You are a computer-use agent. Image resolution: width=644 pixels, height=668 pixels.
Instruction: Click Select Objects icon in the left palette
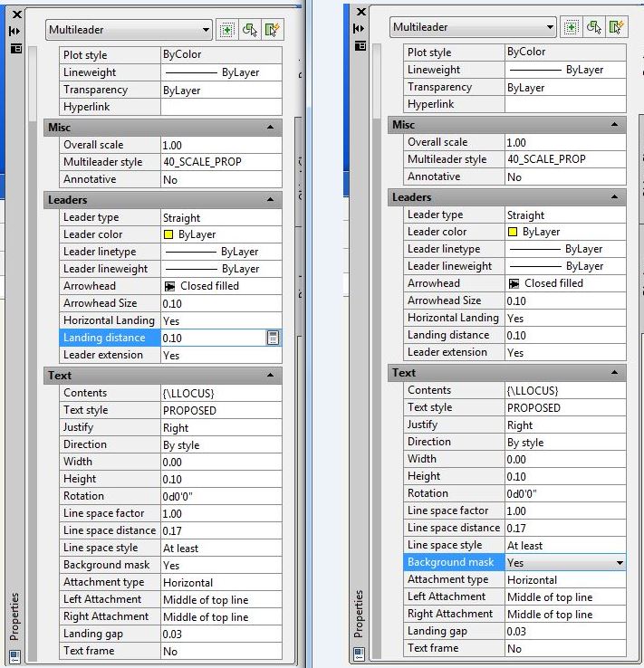250,30
